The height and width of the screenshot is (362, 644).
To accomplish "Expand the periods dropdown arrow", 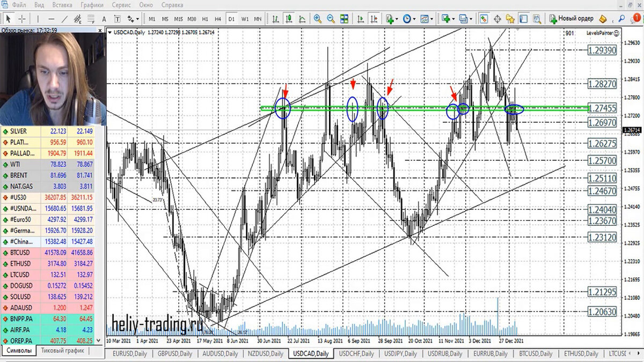I will tap(414, 19).
